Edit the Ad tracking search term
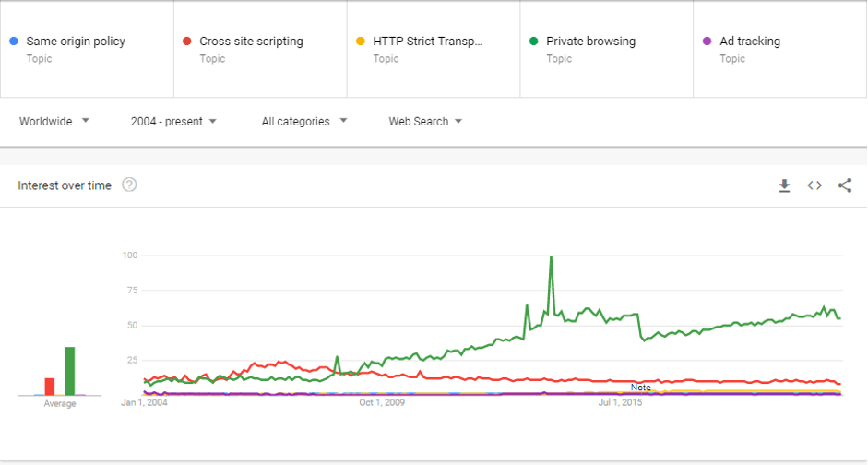The image size is (868, 465). 749,42
